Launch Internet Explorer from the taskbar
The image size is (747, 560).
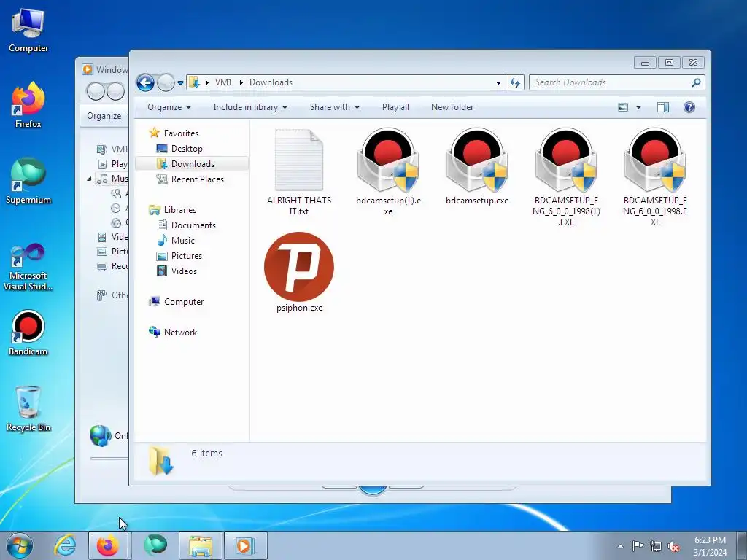tap(65, 545)
